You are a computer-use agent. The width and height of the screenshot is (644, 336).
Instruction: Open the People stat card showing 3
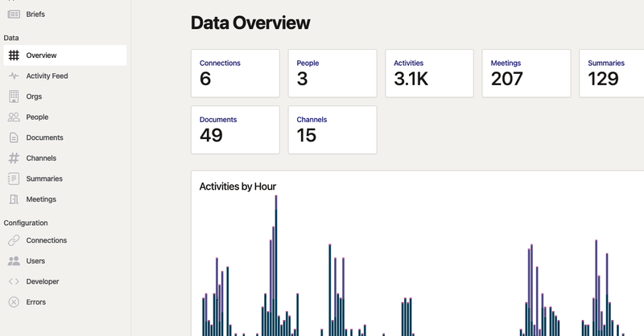pos(332,73)
